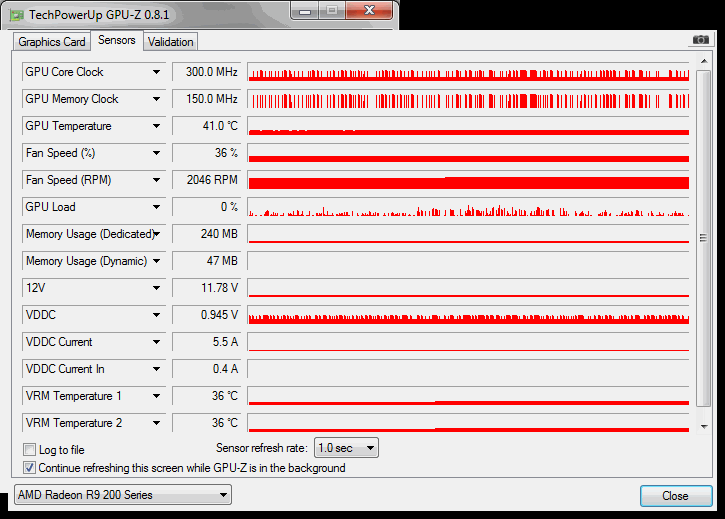Click the camera screenshot icon
Screen dimensions: 725x519
coord(700,40)
